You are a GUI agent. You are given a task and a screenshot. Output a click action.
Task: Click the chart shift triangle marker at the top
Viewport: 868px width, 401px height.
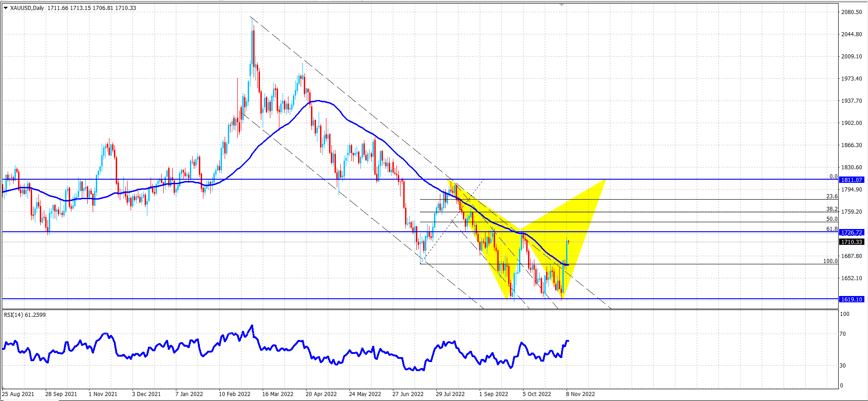click(561, 5)
